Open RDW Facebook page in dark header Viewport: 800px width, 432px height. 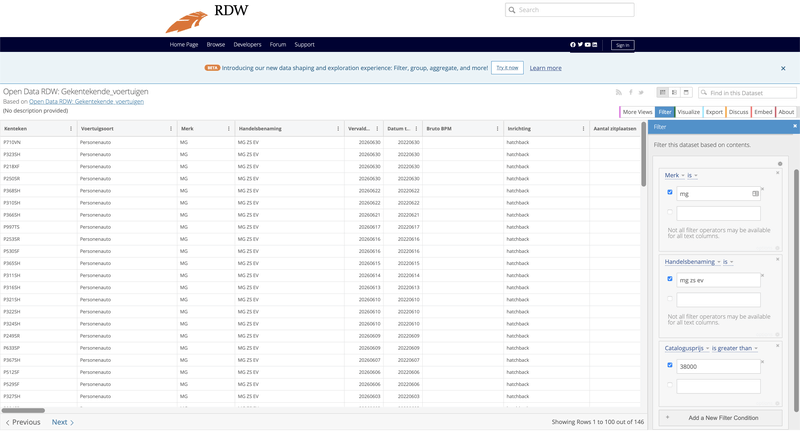coord(573,45)
